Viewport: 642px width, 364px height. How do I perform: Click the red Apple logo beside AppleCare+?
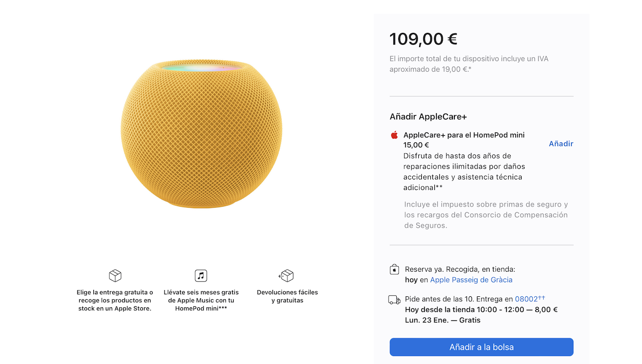pos(394,134)
